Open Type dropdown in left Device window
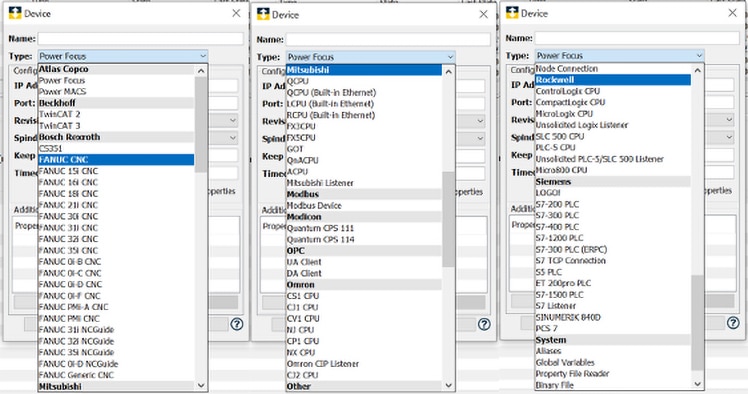The width and height of the screenshot is (748, 394). tap(123, 56)
